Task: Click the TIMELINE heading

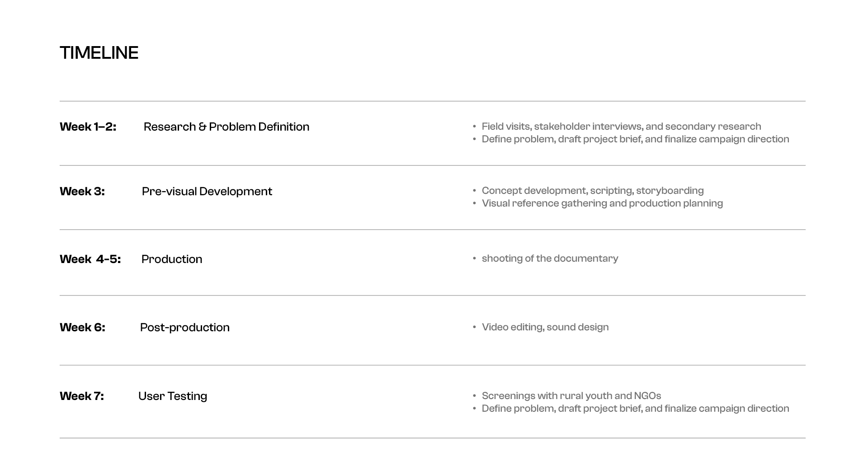Action: pyautogui.click(x=99, y=53)
